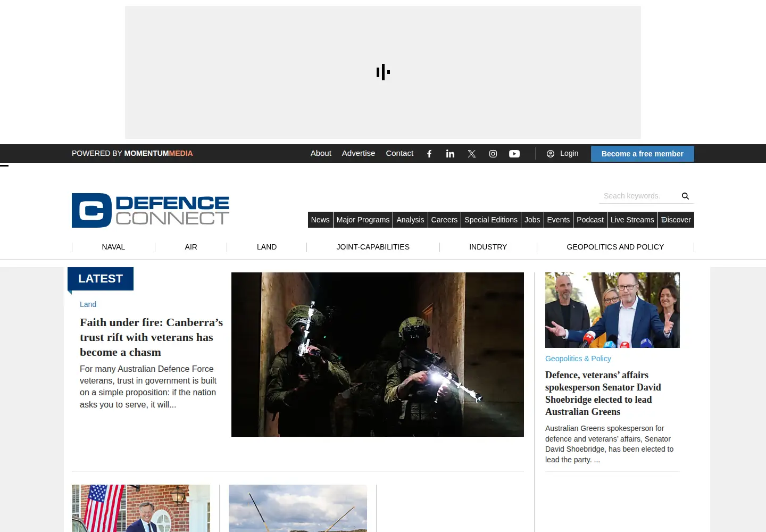Go to the JOINT-CAPABILITIES section
Screen dimensions: 766x532
pos(373,247)
